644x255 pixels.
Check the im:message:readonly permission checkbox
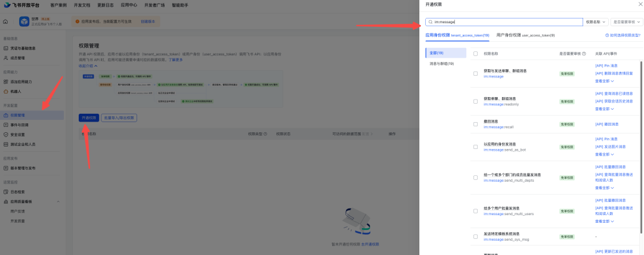pos(476,101)
